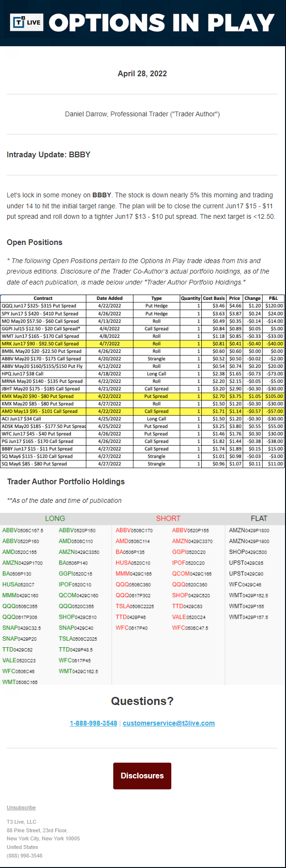Click the FLAT column heading
This screenshot has width=286, height=868.
(x=259, y=519)
